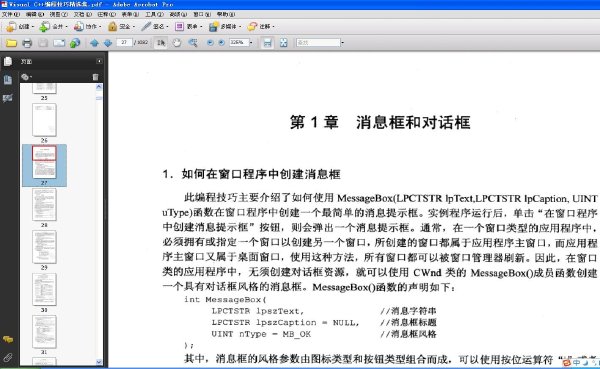Toggle scrolling page display mode
Image resolution: width=600 pixels, height=369 pixels.
267,43
